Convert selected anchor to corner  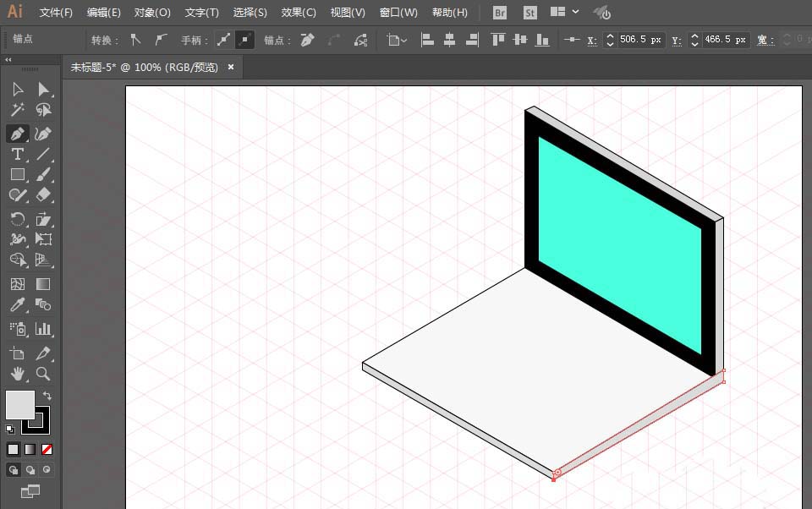point(135,40)
